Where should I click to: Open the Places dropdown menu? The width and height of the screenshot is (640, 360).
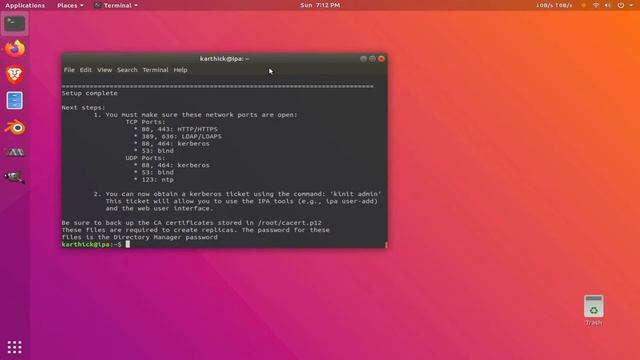click(70, 5)
